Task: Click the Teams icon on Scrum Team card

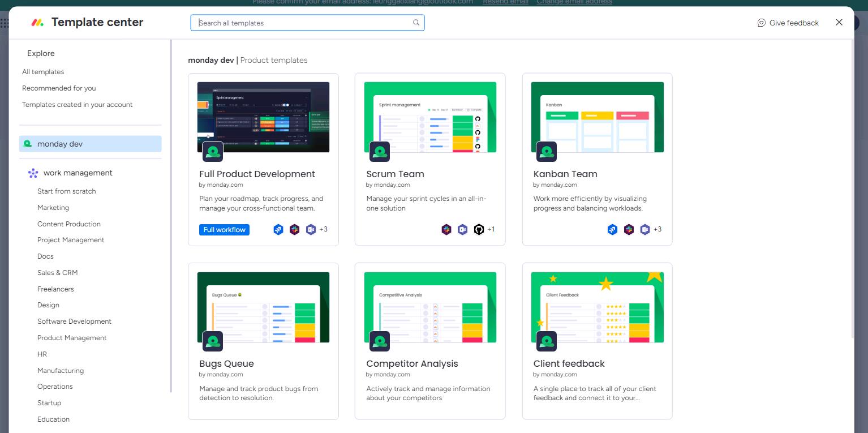Action: (x=463, y=229)
